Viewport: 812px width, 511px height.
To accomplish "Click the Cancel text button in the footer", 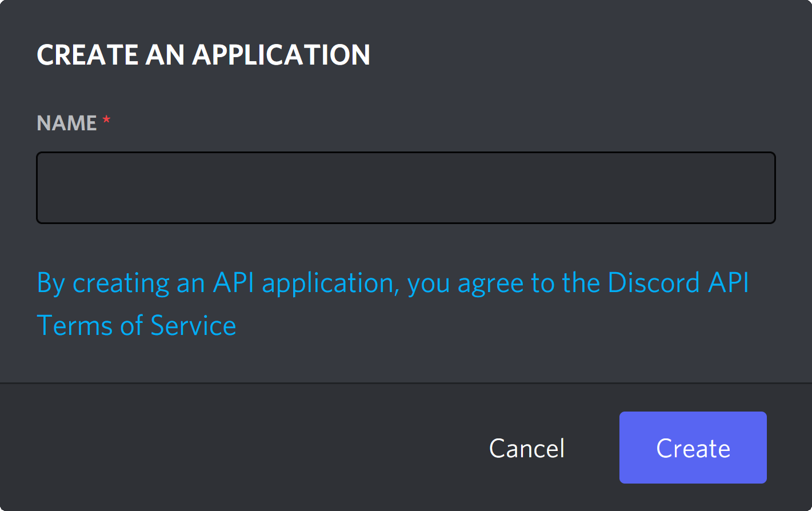I will click(x=526, y=448).
